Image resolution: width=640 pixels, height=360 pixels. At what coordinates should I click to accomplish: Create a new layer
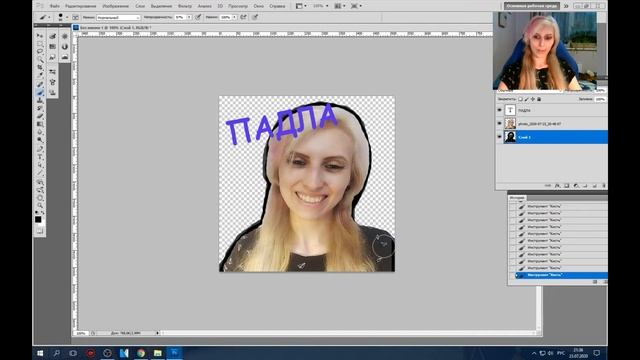click(x=594, y=186)
